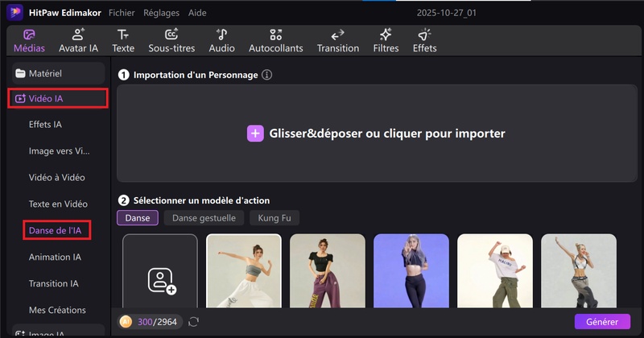Select Danse de l'IA option
Screen dimensions: 644x338
(x=56, y=230)
